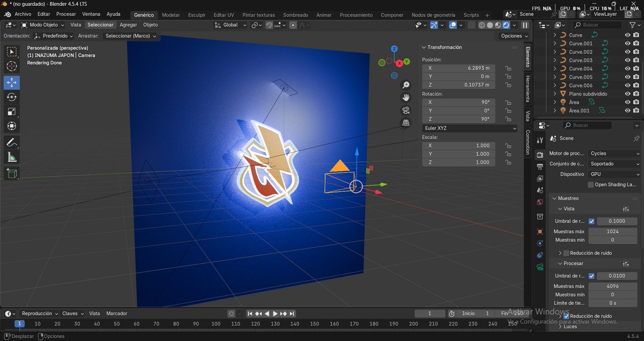Screen dimensions: 644x341
Task: Pin the Scene properties panel
Action: point(636,138)
